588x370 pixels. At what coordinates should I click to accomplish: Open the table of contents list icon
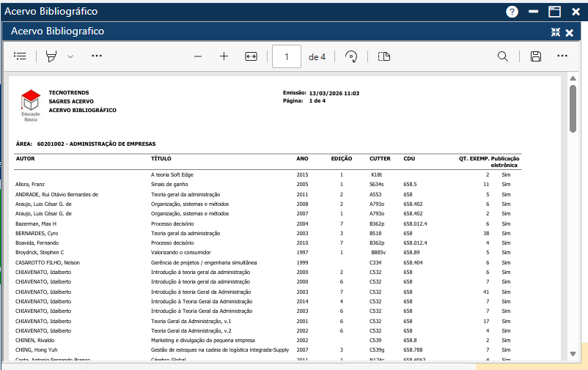pos(20,56)
